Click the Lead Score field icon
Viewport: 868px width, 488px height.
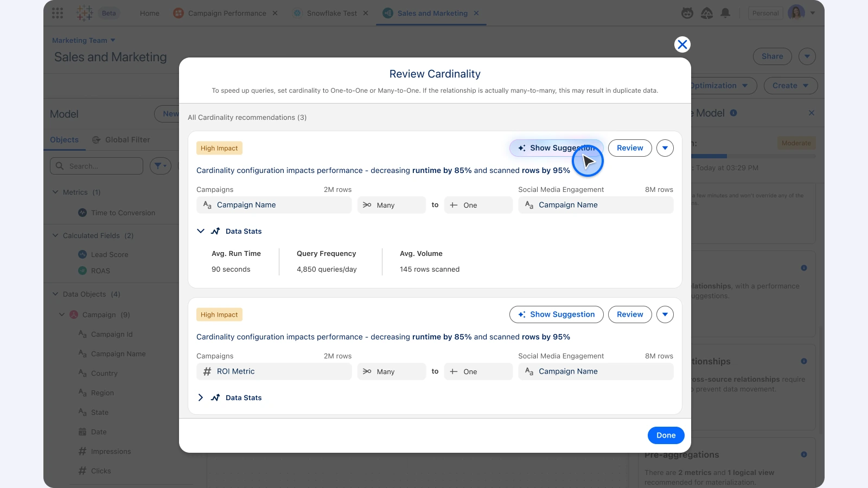click(82, 254)
